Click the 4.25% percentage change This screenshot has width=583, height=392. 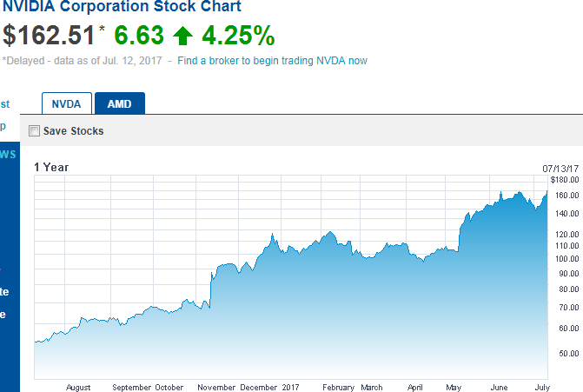coord(238,36)
